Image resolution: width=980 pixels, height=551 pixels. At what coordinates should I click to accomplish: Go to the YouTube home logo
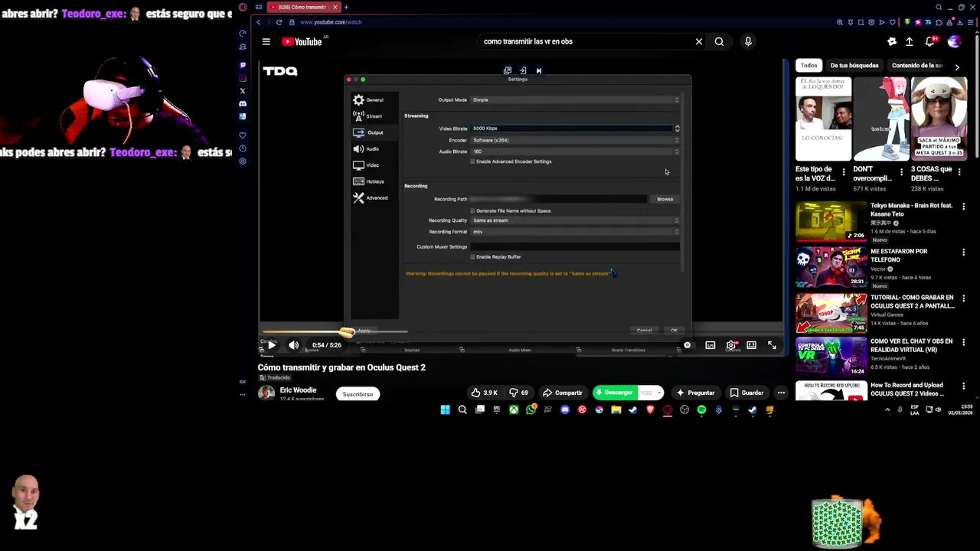coord(302,41)
